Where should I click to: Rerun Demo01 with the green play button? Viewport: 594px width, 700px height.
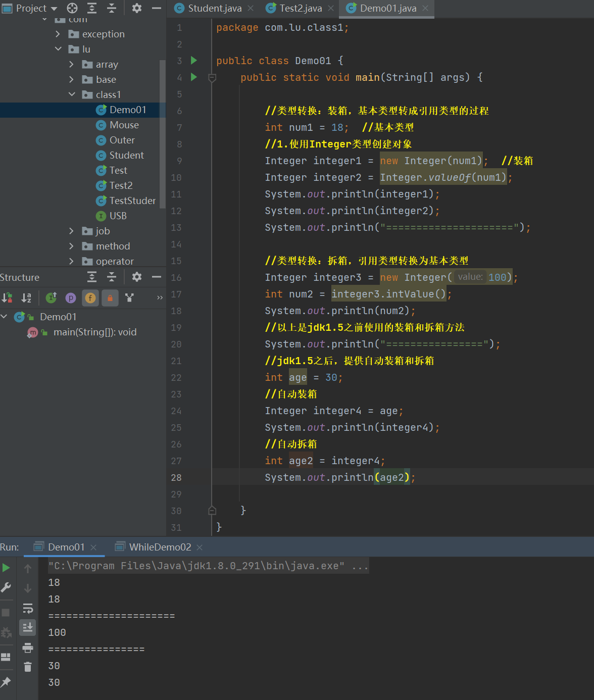click(6, 568)
